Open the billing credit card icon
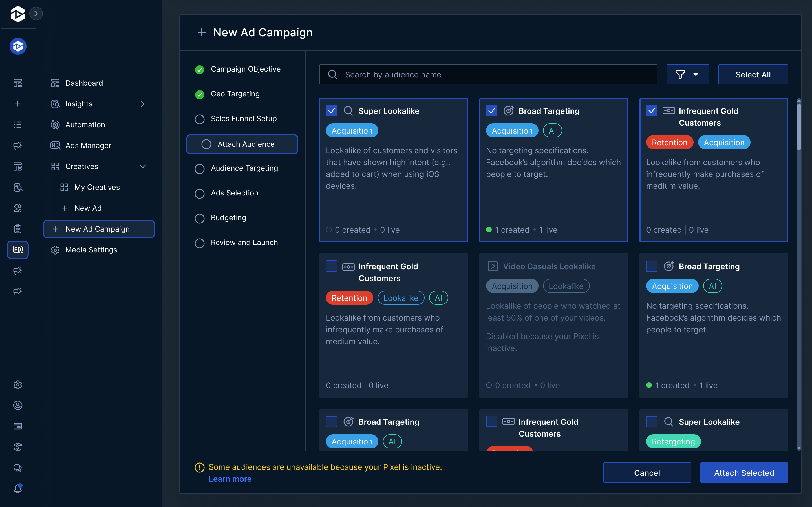The width and height of the screenshot is (812, 507). pyautogui.click(x=17, y=426)
